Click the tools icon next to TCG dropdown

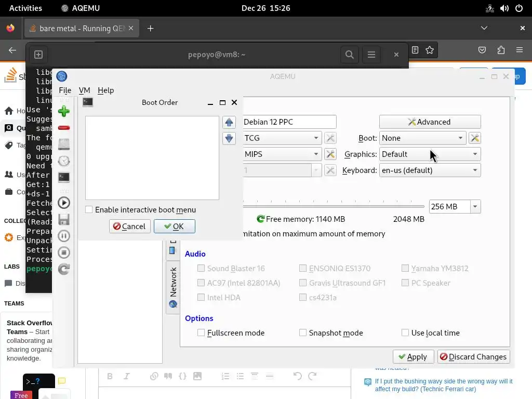[x=330, y=138]
